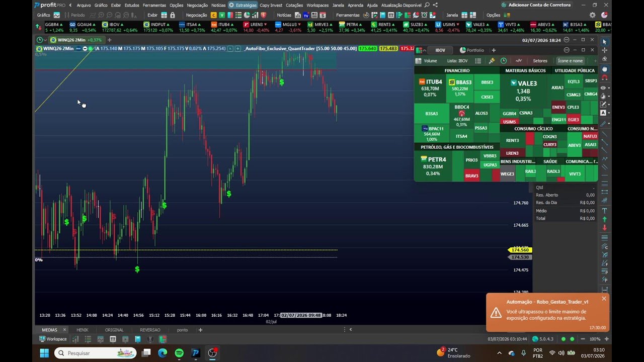Select the hand pan tool
Viewport: 644px width, 362px height.
(x=604, y=69)
